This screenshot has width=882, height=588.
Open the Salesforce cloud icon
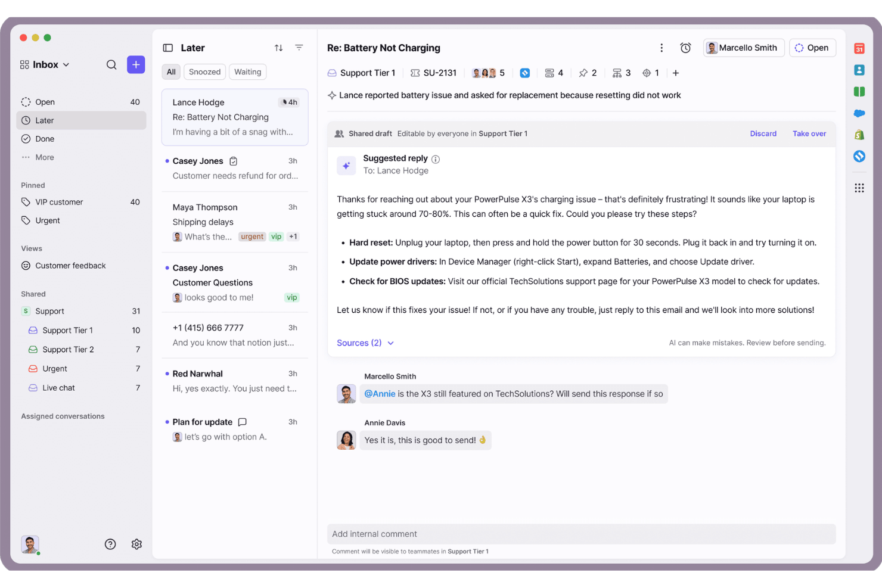click(859, 113)
